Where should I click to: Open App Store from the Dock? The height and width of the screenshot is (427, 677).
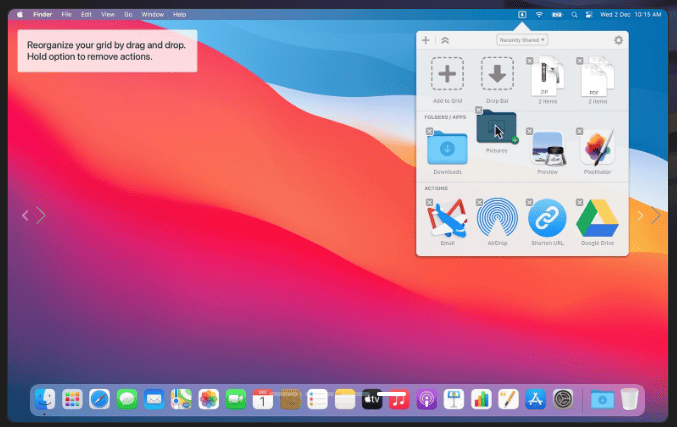[535, 399]
